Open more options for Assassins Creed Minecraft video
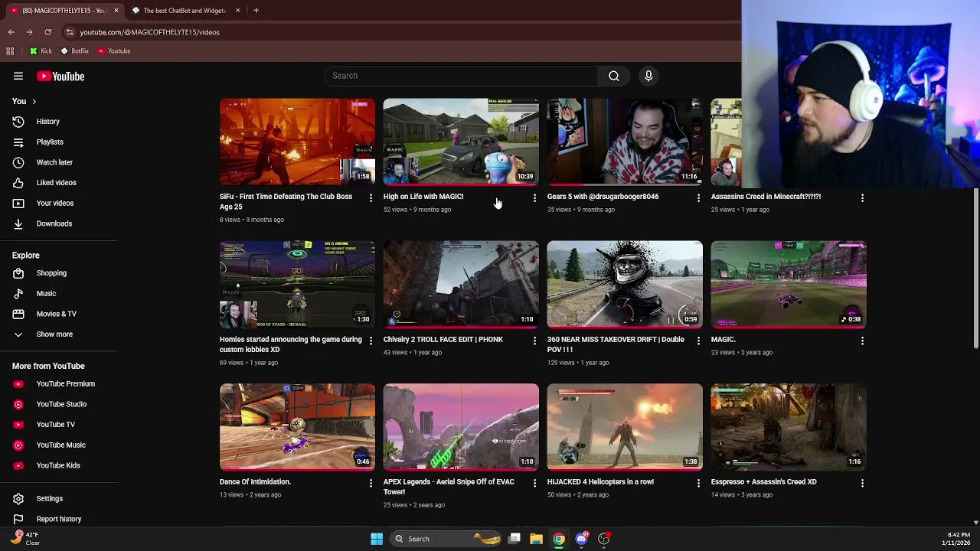Viewport: 980px width, 551px height. click(x=862, y=197)
